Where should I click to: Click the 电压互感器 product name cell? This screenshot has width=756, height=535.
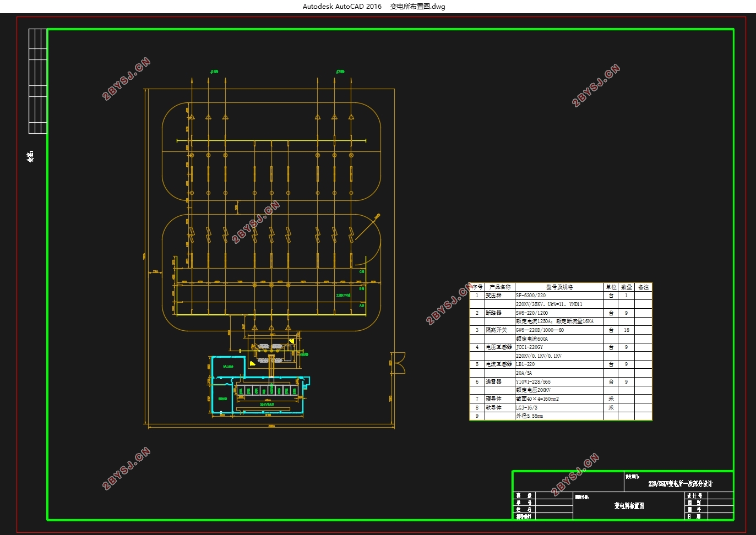tap(499, 347)
